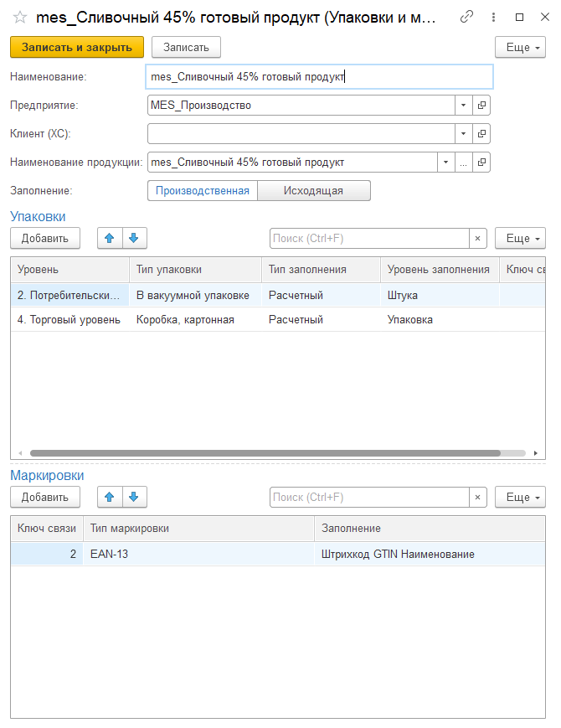Move packaging row up in Упаковки
The image size is (561, 728).
pos(109,239)
